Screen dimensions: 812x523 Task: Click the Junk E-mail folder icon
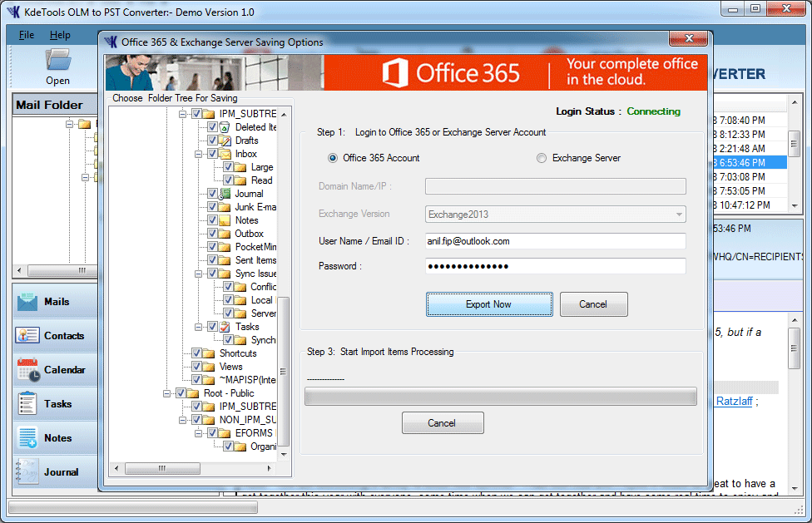(x=225, y=207)
